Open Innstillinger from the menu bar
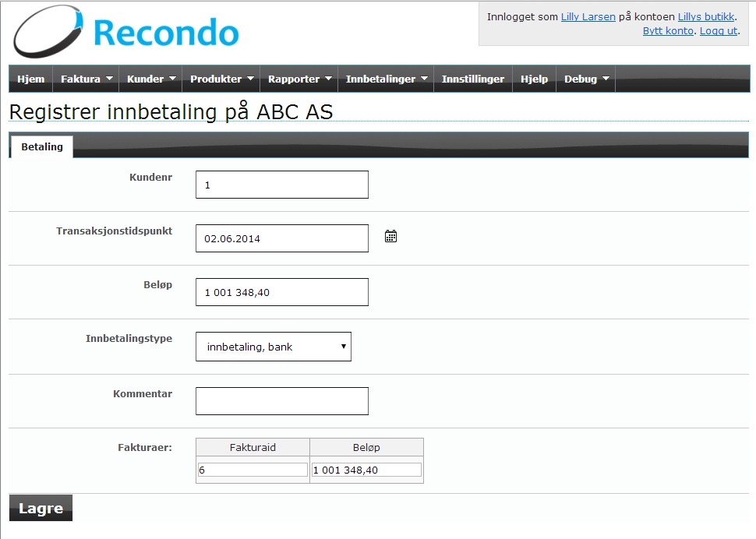 click(472, 79)
